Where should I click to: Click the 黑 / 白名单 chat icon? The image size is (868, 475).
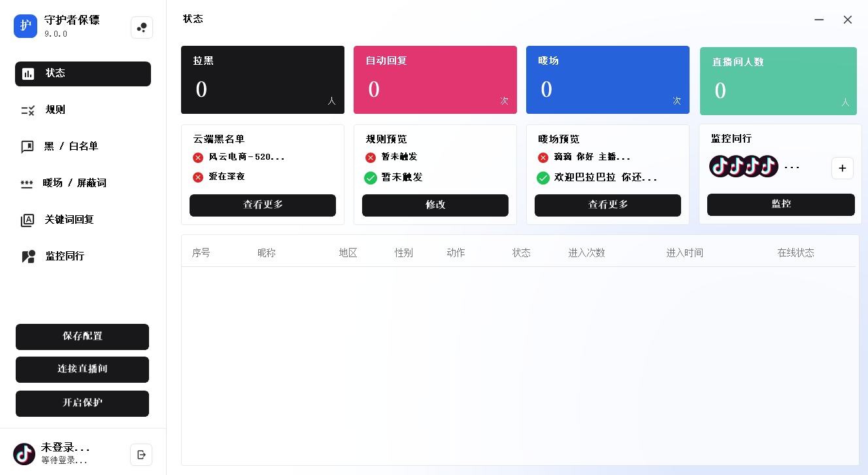(27, 147)
